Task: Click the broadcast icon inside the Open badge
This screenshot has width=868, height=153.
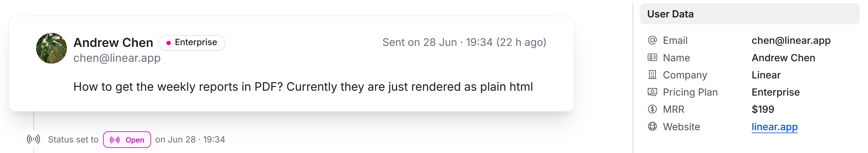Action: tap(115, 140)
